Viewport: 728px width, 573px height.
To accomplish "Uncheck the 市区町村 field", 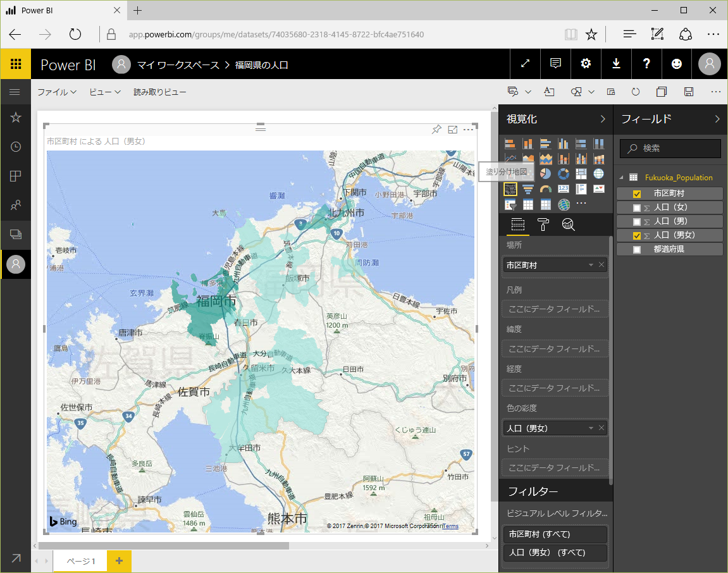I will pyautogui.click(x=637, y=194).
